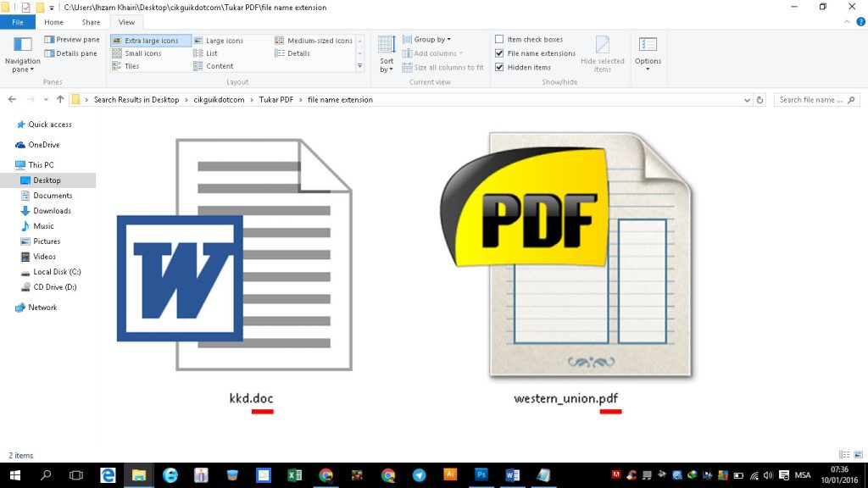Select the View ribbon tab
Viewport: 868px width, 488px height.
pyautogui.click(x=126, y=22)
